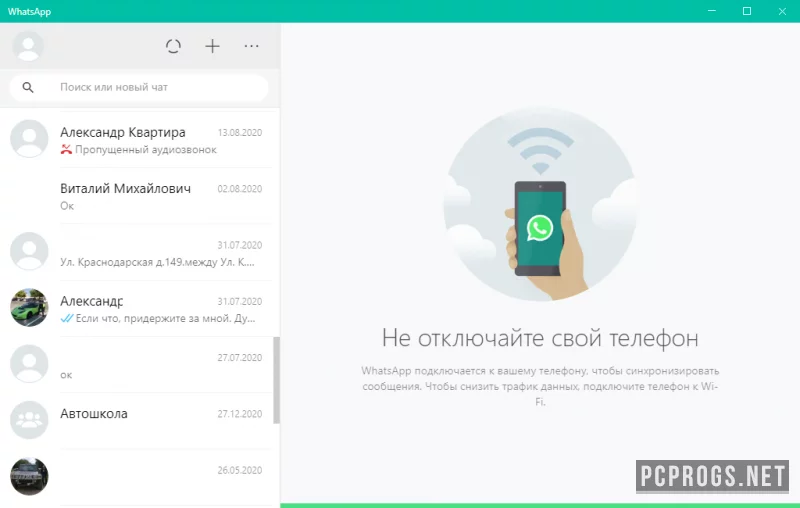The width and height of the screenshot is (800, 508).
Task: Open the Status circle icon
Action: click(173, 46)
